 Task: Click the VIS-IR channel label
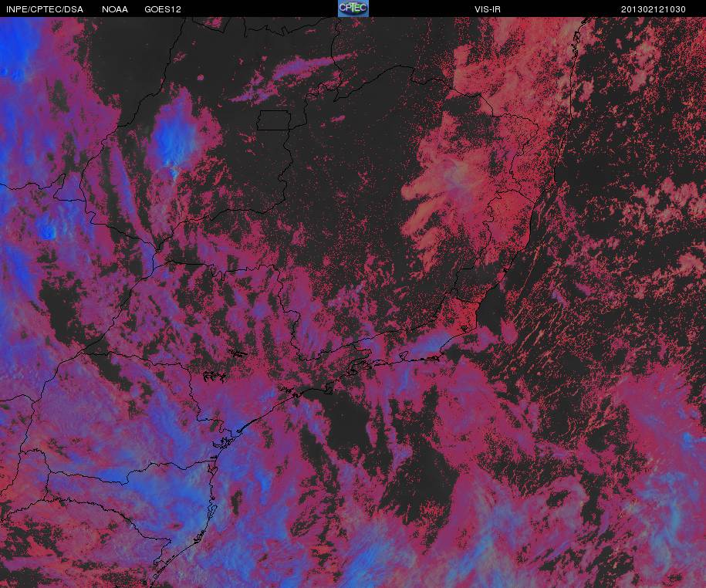point(487,9)
